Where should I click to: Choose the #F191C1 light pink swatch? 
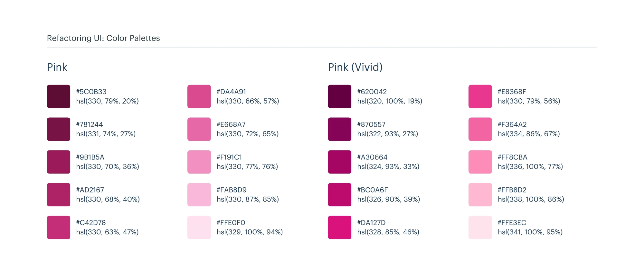(199, 162)
